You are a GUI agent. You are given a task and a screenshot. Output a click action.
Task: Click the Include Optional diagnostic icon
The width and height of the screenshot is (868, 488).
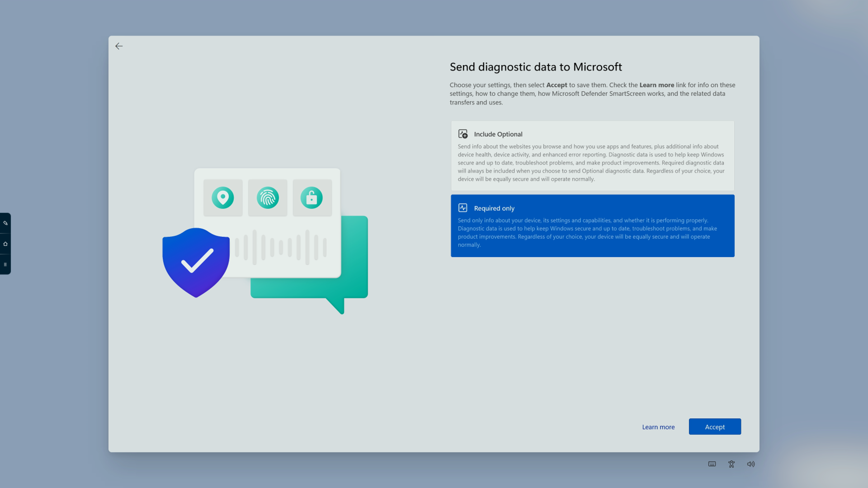click(x=463, y=134)
